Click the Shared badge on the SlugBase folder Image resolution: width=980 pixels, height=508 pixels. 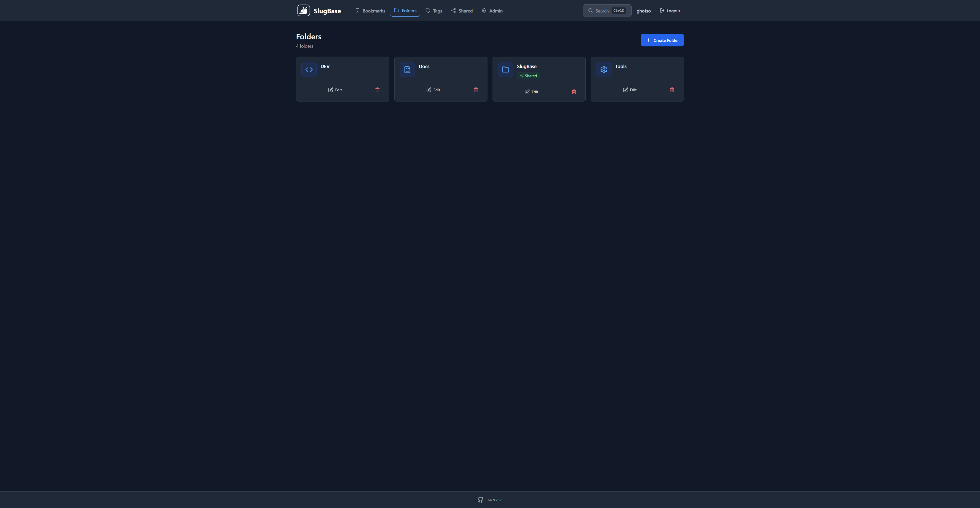point(528,76)
